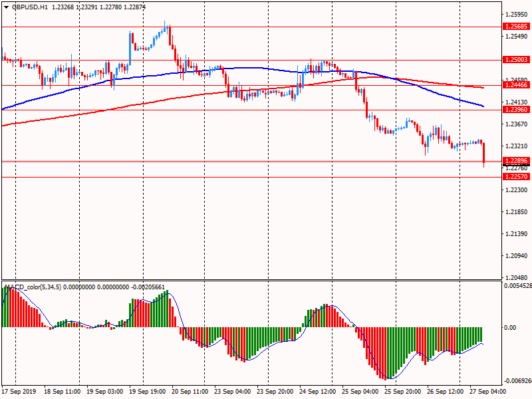Select the red moving average line endpoint
This screenshot has width=532, height=399.
(483, 88)
